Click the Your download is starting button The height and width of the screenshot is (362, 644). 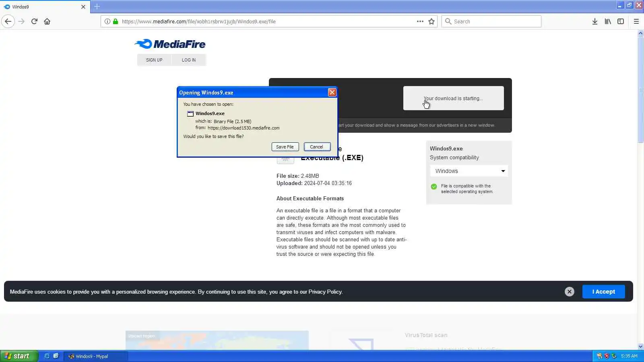point(453,98)
